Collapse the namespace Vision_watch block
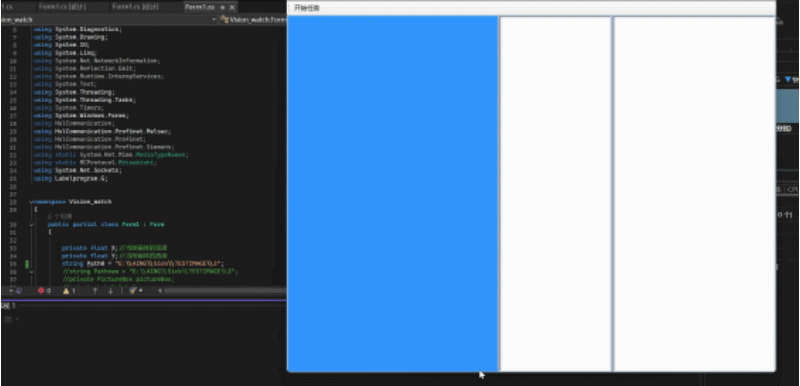800x386 pixels. pos(31,202)
